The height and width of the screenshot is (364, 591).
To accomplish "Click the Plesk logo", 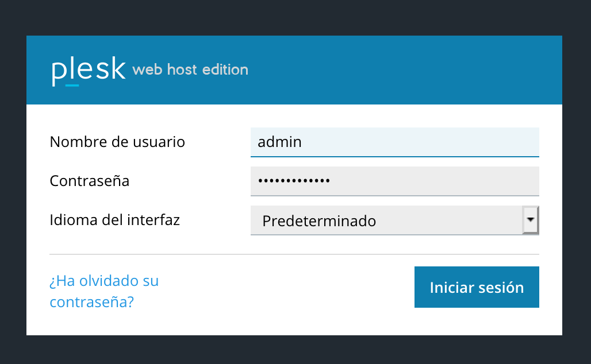I will 89,69.
